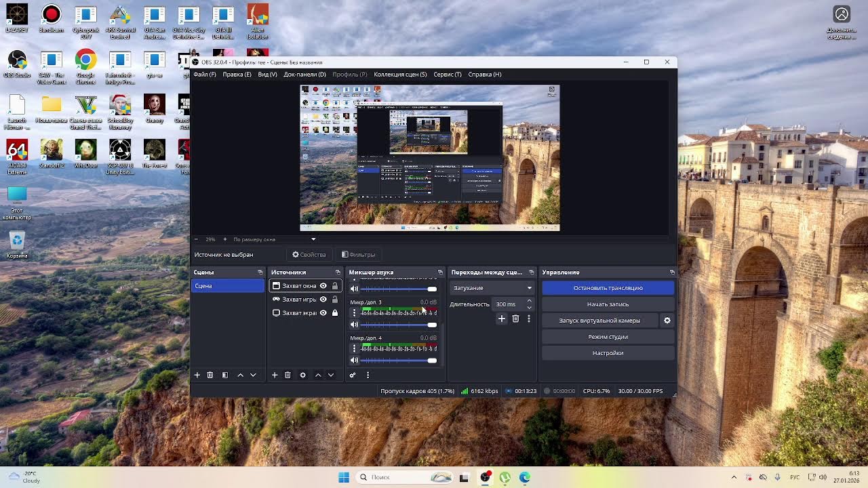The width and height of the screenshot is (868, 488).
Task: Click Windows Start button on taskbar
Action: tap(344, 477)
